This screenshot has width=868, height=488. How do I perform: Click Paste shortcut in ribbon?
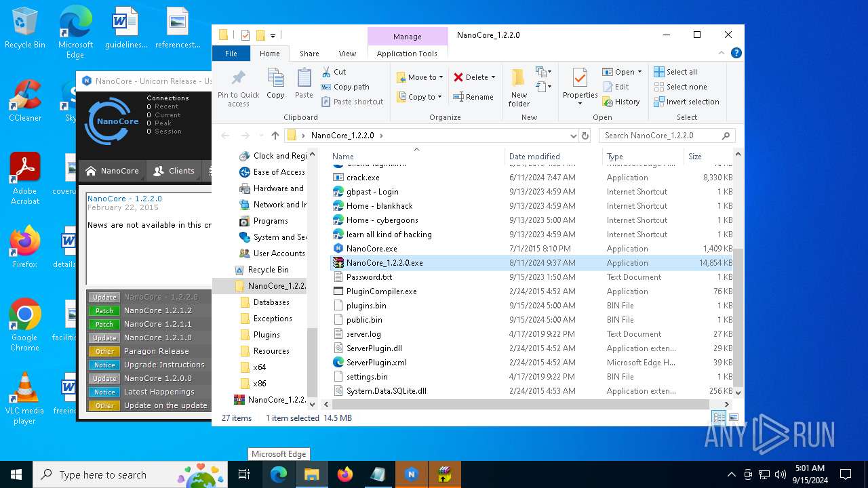[x=352, y=102]
